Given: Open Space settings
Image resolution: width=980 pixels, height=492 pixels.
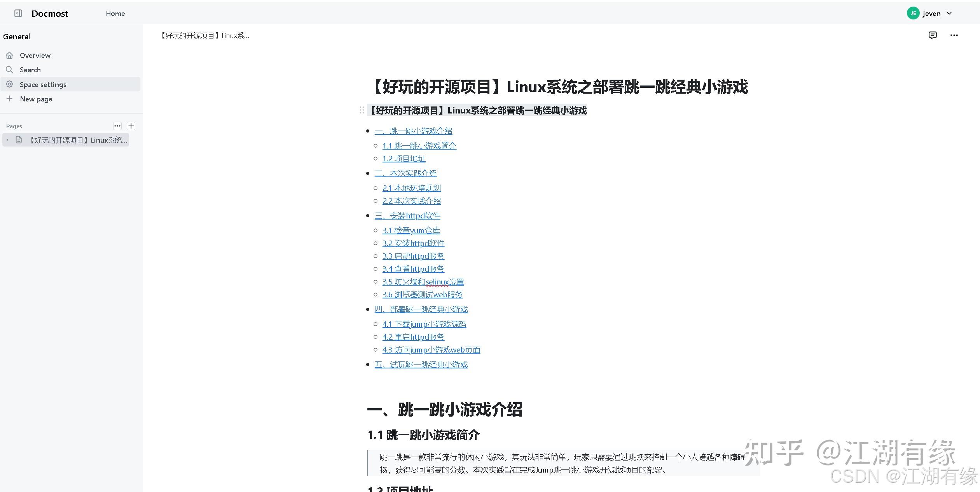Looking at the screenshot, I should click(43, 84).
